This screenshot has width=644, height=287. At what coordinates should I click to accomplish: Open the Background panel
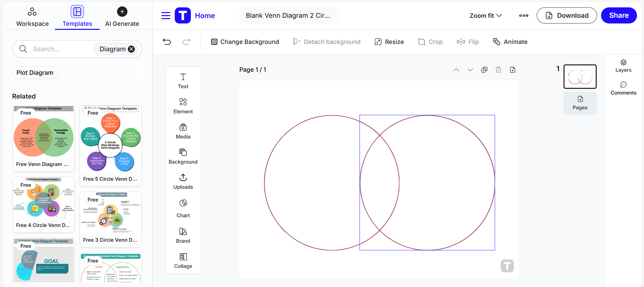183,156
